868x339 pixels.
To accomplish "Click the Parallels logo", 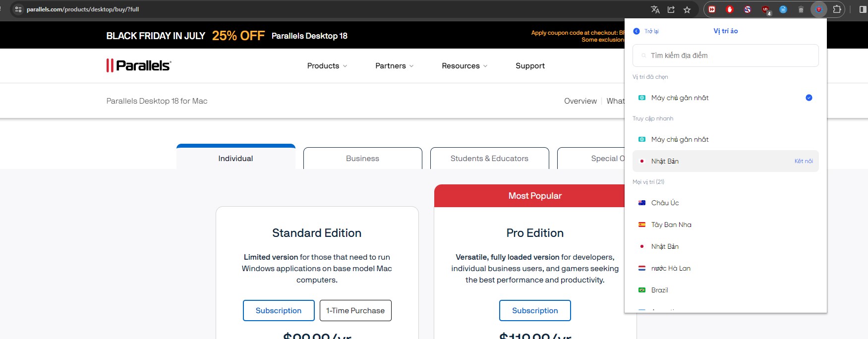I will [x=138, y=65].
